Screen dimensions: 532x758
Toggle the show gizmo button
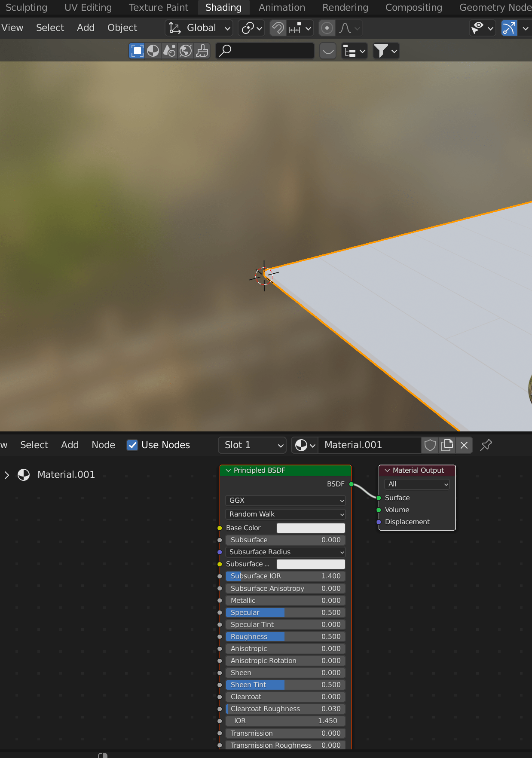point(509,28)
